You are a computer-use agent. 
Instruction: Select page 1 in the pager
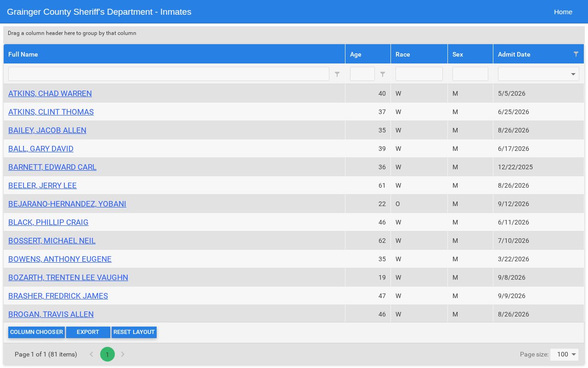click(x=107, y=354)
